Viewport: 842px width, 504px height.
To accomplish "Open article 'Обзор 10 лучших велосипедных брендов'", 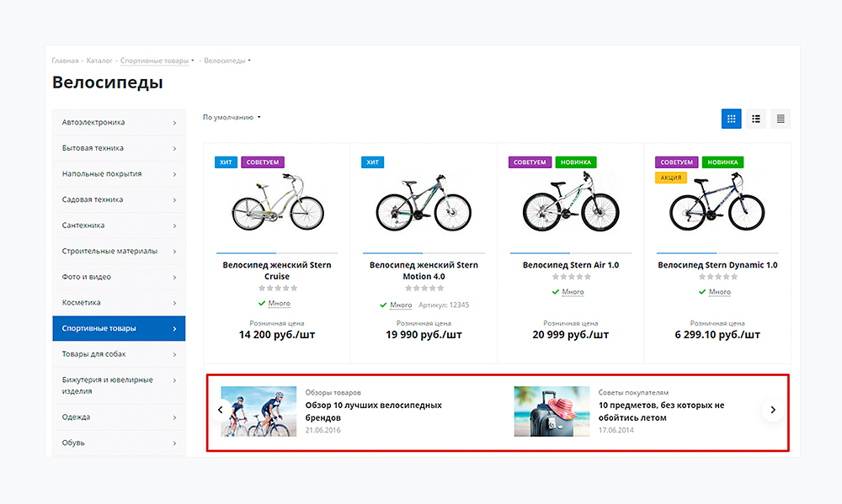I will pos(373,411).
